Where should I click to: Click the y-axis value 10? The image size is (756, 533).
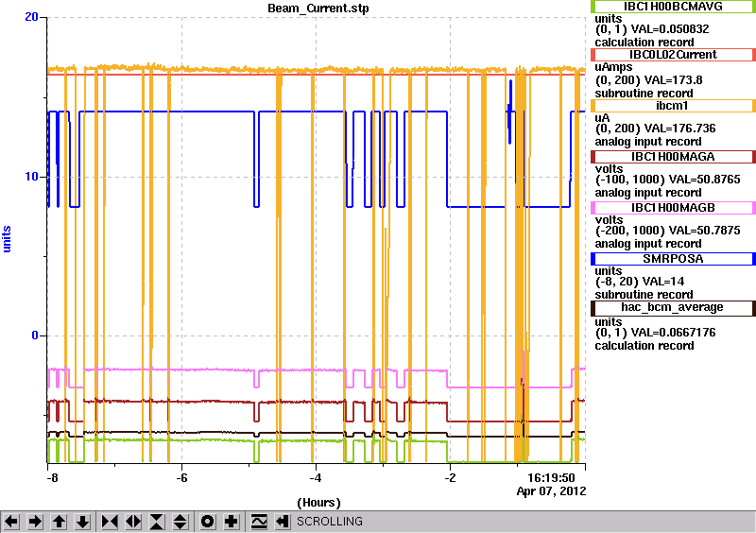[31, 177]
